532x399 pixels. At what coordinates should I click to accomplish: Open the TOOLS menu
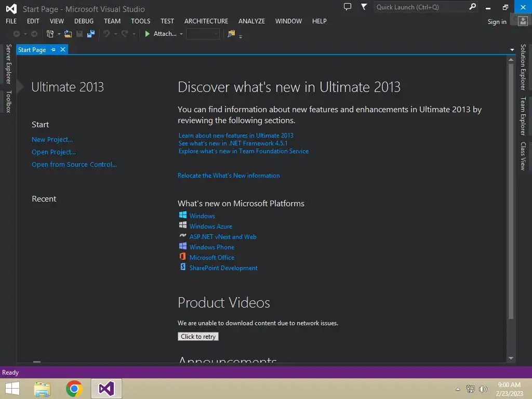click(140, 21)
